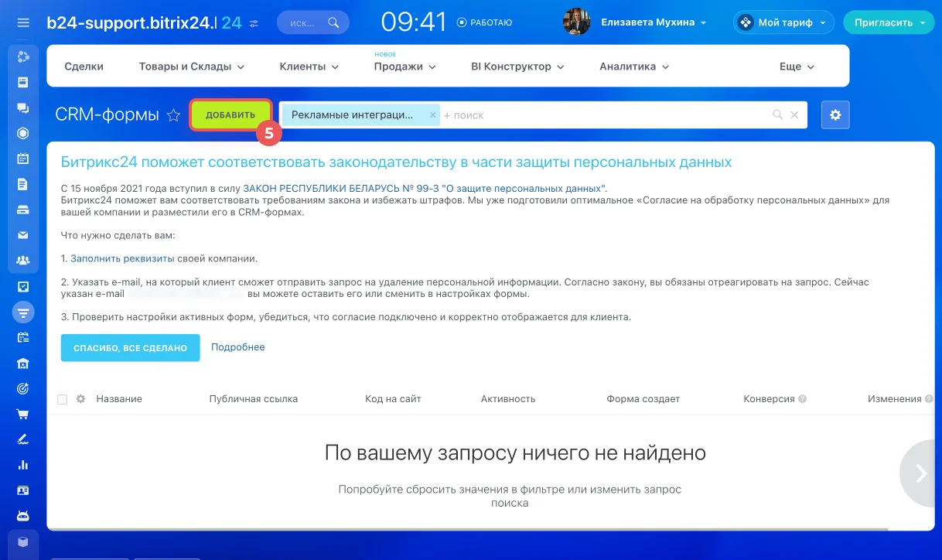942x560 pixels.
Task: Expand the Товары и Склады dropdown
Action: 192,67
